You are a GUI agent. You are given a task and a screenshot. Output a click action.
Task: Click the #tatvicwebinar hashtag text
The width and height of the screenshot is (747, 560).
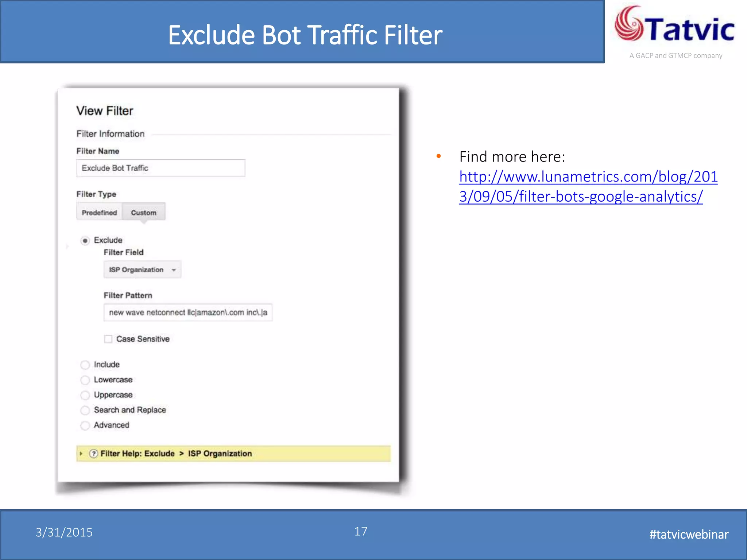coord(689,534)
